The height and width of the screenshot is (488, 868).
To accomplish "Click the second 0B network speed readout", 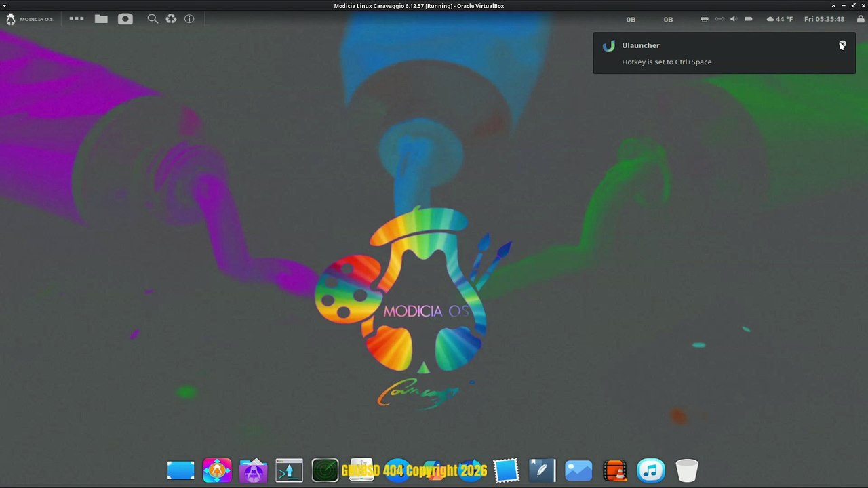I will click(x=668, y=20).
